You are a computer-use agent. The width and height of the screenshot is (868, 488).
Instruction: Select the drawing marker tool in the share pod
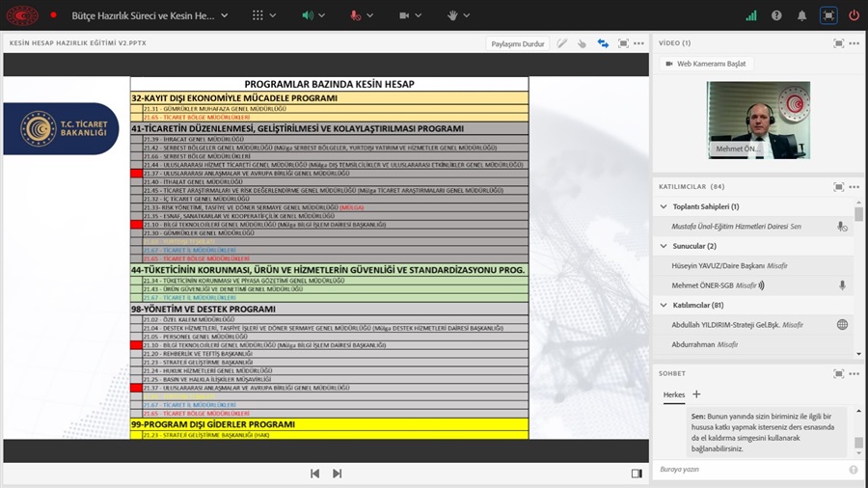point(562,43)
